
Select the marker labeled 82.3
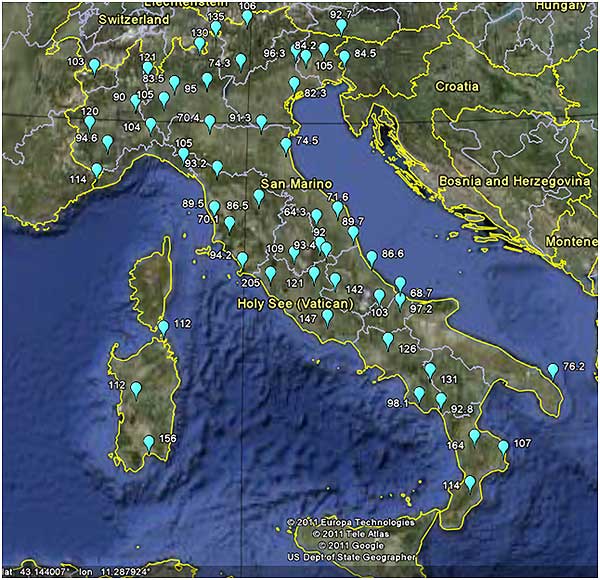(x=294, y=85)
